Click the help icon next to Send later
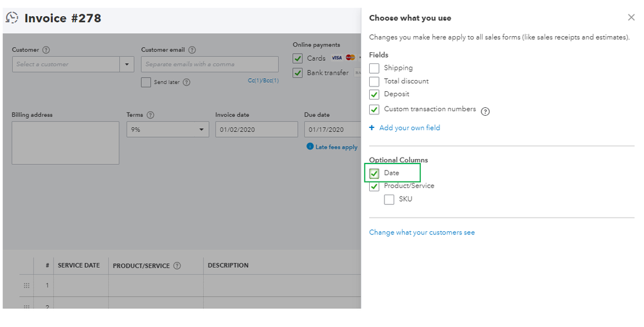The height and width of the screenshot is (327, 644). click(x=186, y=82)
